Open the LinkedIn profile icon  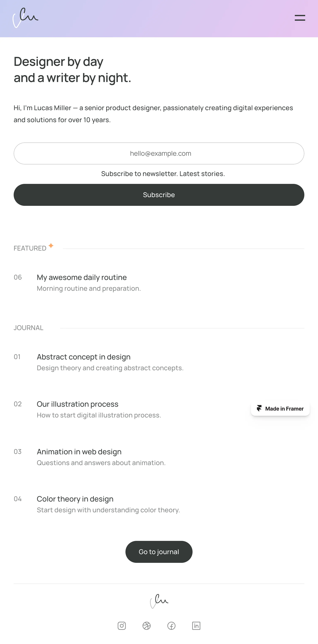coord(196,626)
